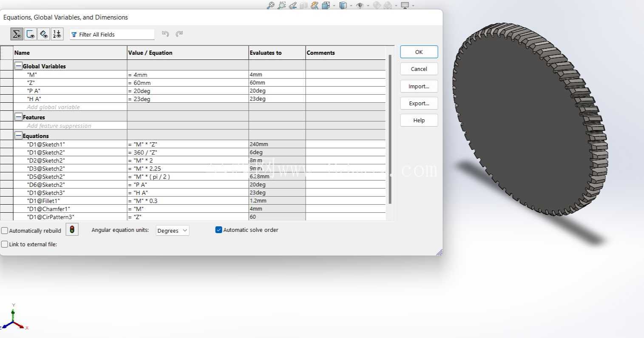644x338 pixels.
Task: Switch to Sketch Equation View icon
Action: (x=30, y=34)
